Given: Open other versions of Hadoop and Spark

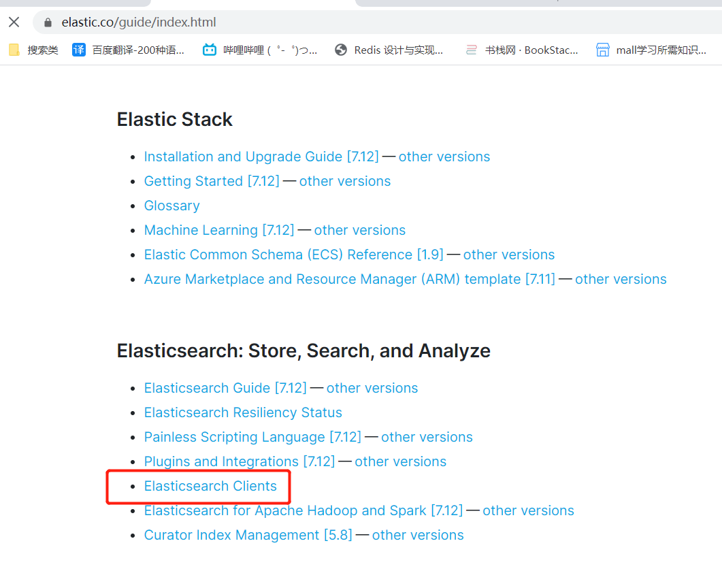Looking at the screenshot, I should pyautogui.click(x=528, y=510).
